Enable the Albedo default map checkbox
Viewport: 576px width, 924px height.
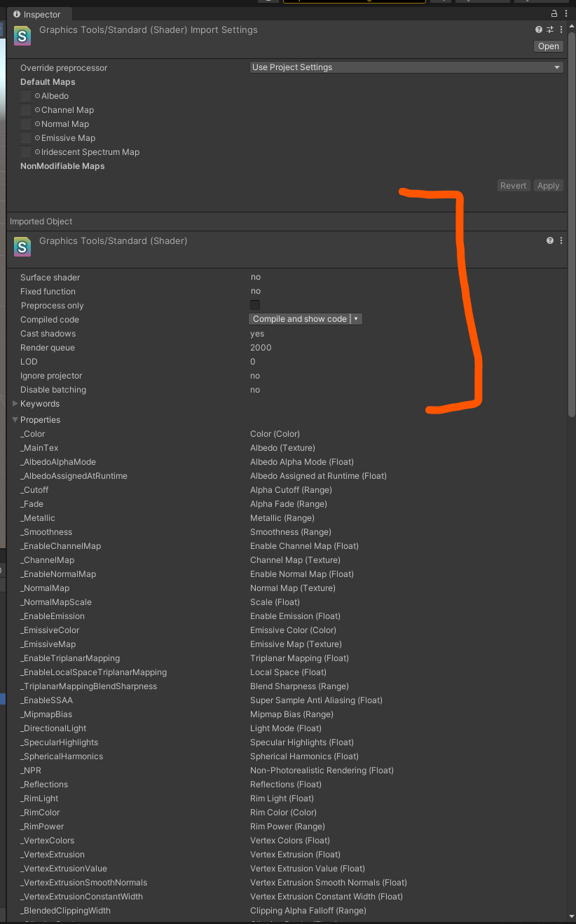26,96
